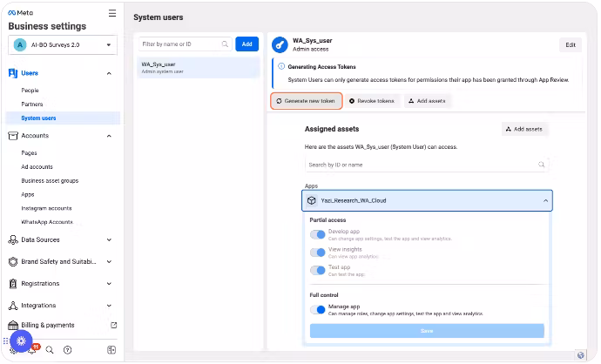Image resolution: width=601 pixels, height=364 pixels.
Task: Click the magnifier in assets search field
Action: tap(542, 164)
